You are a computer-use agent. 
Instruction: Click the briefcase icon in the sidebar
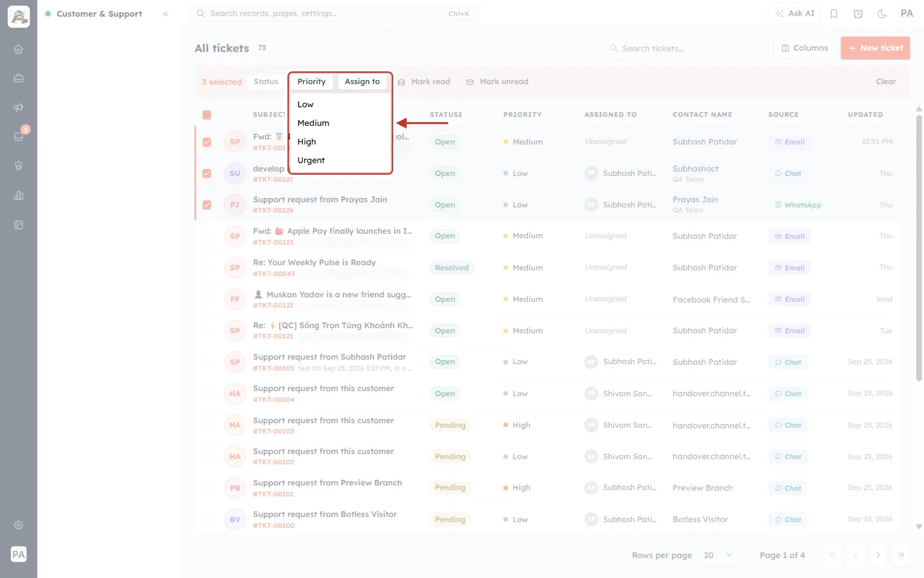coord(19,78)
